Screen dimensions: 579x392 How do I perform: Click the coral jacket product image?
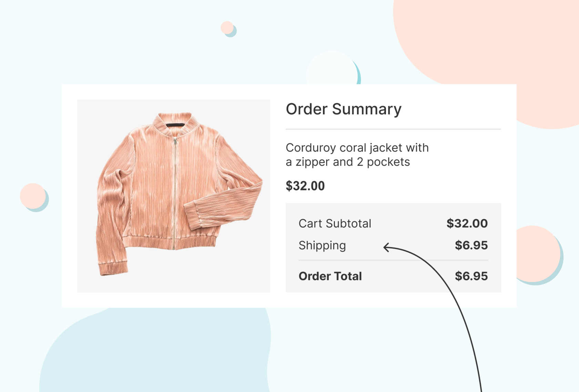[x=173, y=196]
